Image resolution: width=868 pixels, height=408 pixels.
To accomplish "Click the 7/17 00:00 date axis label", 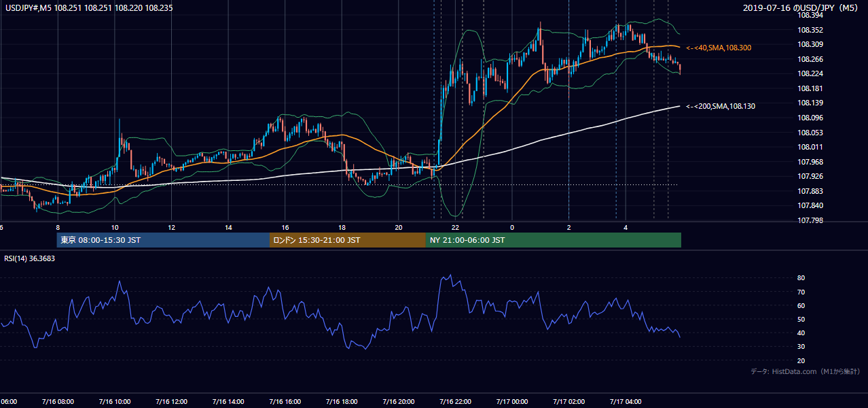I will 513,401.
